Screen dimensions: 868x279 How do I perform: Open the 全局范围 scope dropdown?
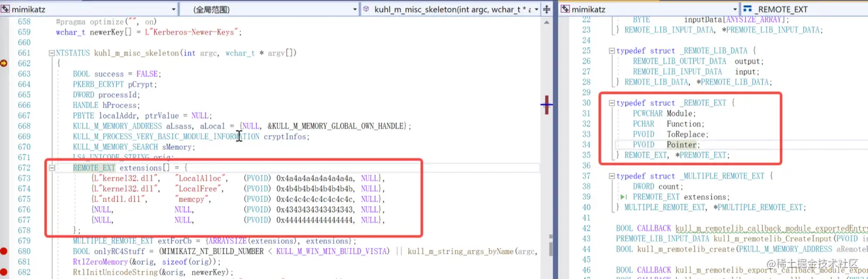click(355, 9)
